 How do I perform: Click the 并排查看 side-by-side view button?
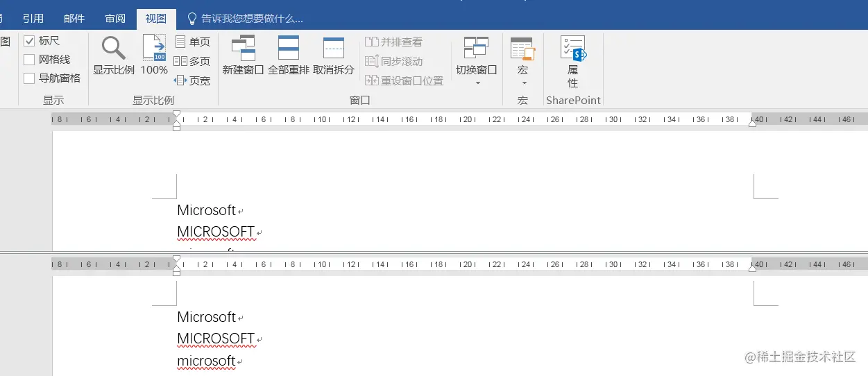(x=393, y=42)
